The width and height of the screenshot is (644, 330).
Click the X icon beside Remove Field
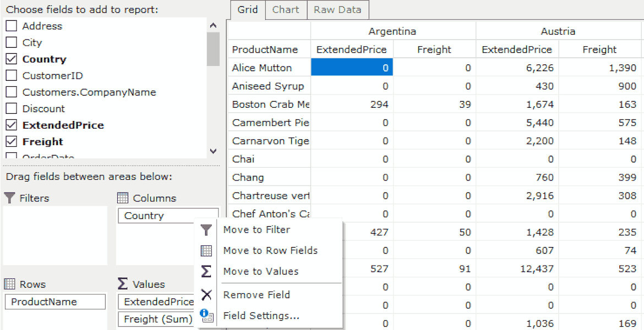pyautogui.click(x=206, y=295)
